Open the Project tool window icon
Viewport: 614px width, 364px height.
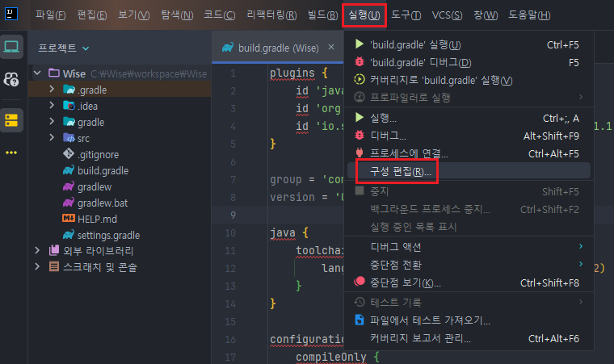tap(11, 47)
